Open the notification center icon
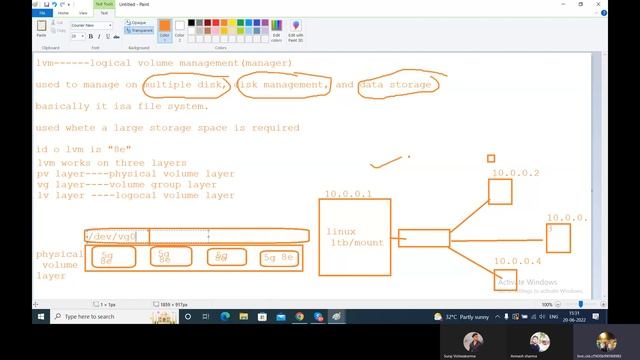The height and width of the screenshot is (360, 640). point(596,317)
